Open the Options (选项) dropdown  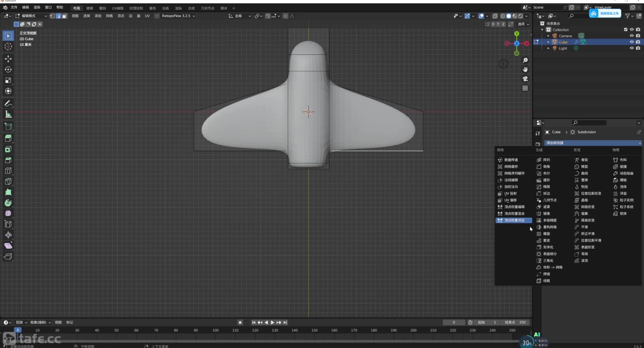[x=523, y=24]
